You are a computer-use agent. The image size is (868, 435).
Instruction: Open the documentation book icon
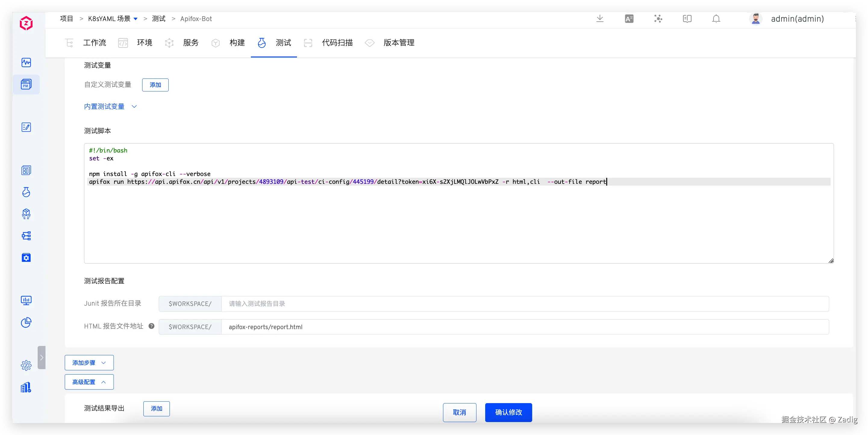pyautogui.click(x=687, y=19)
